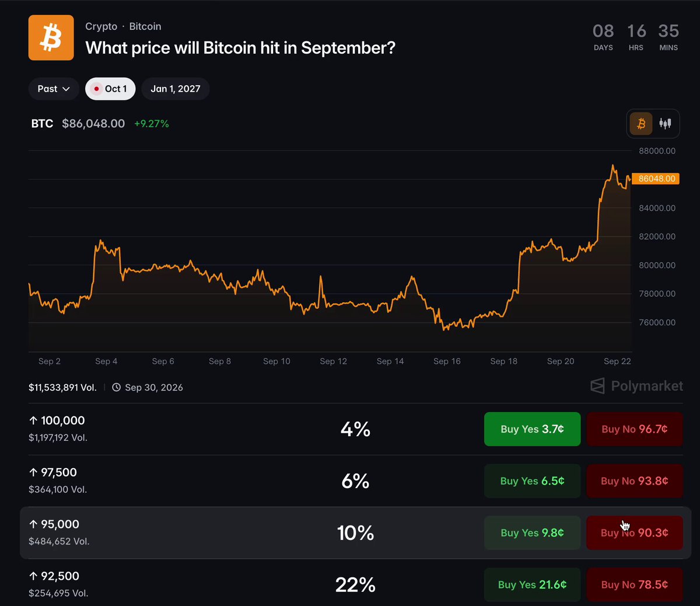Open the Past markets dropdown
700x606 pixels.
click(x=54, y=89)
